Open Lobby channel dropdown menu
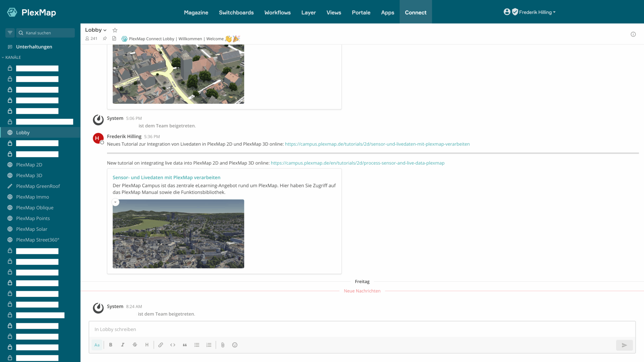The height and width of the screenshot is (362, 644). [96, 30]
